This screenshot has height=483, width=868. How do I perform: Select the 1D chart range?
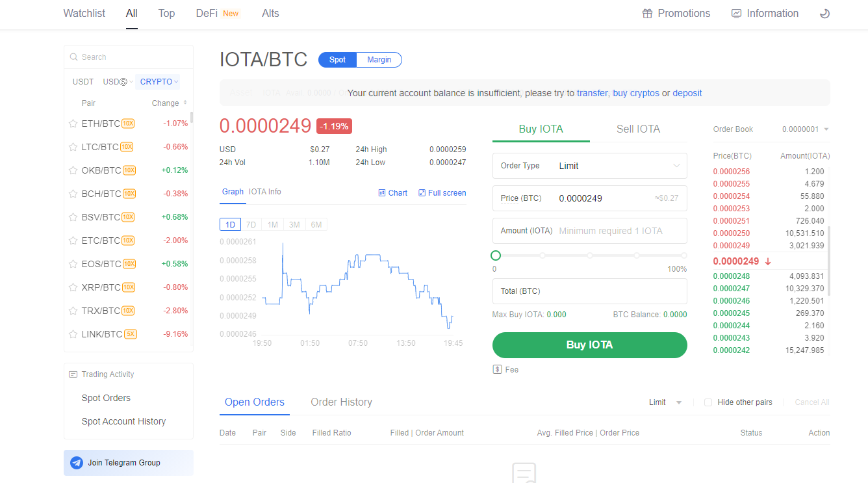point(230,225)
